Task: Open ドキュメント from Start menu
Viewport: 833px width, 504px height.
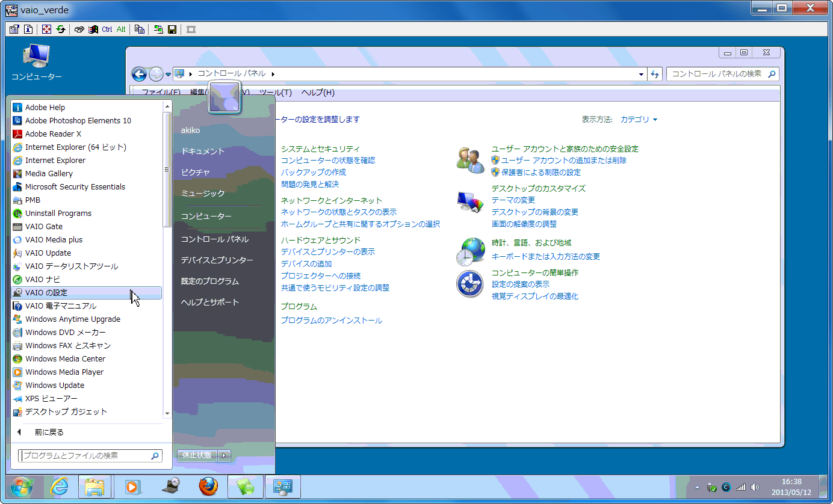Action: (x=203, y=152)
